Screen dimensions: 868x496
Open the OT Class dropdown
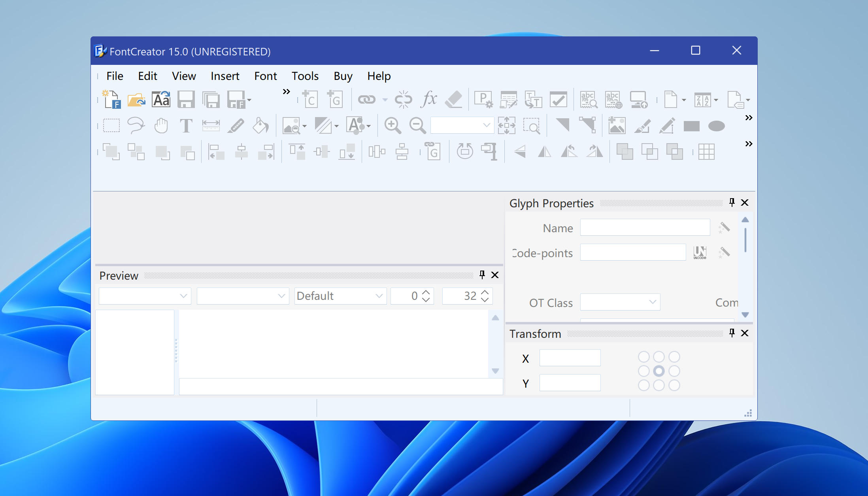coord(620,302)
